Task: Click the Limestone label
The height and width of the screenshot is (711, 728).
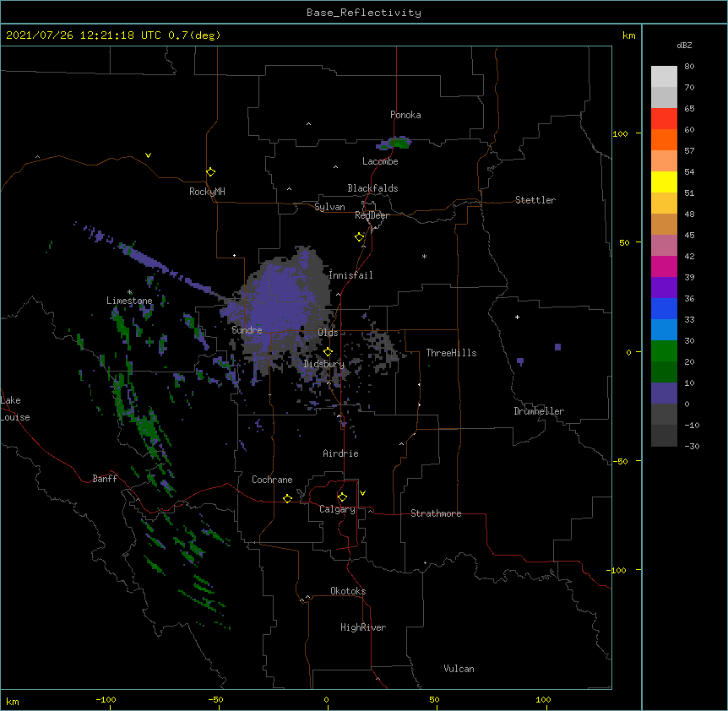Action: point(129,301)
